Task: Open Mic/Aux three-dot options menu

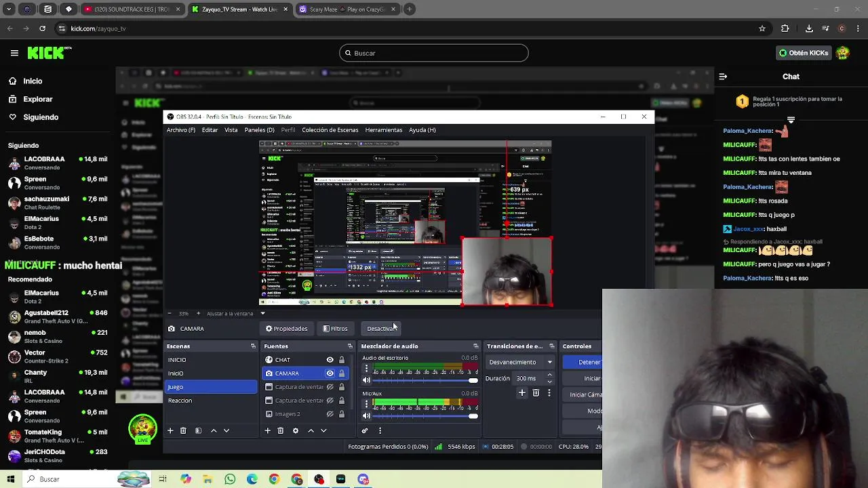Action: pyautogui.click(x=367, y=405)
